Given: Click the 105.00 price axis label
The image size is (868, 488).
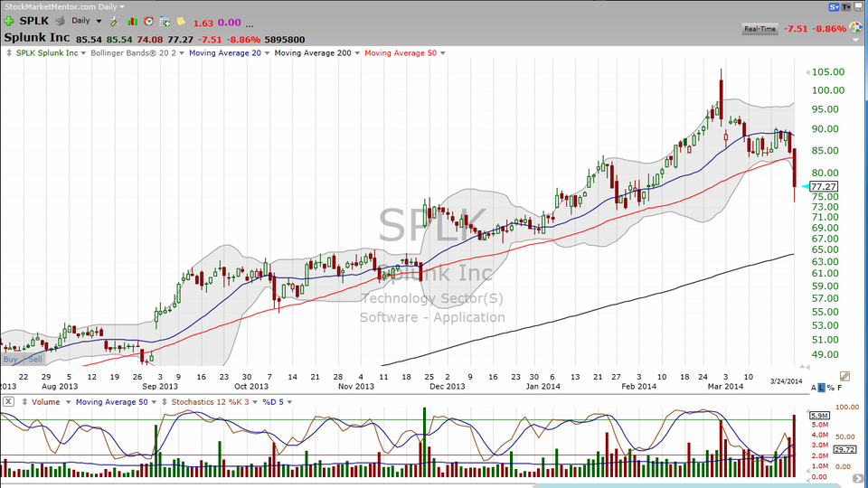Looking at the screenshot, I should (828, 72).
